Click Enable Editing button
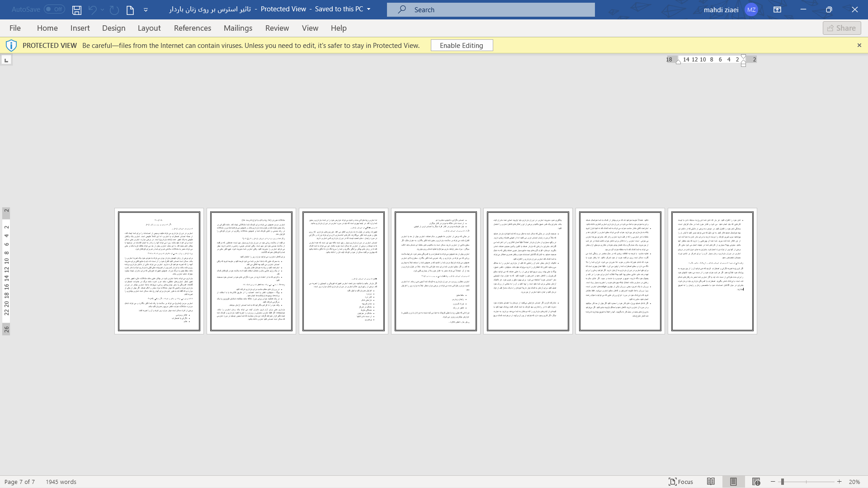Screen dimensions: 868x488 462,45
